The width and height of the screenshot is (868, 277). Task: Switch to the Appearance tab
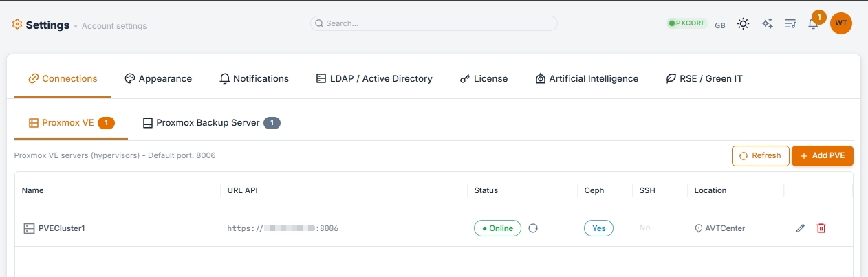[158, 78]
